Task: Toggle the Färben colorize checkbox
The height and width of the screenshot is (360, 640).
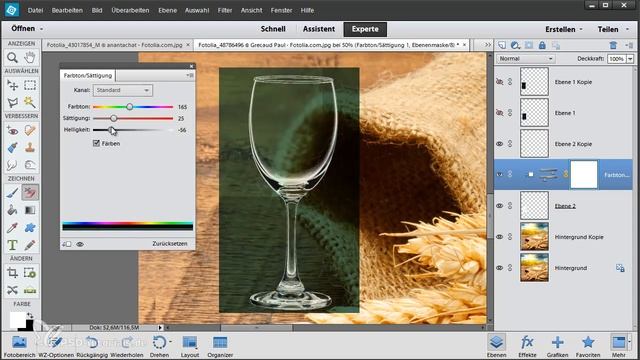Action: (x=96, y=143)
